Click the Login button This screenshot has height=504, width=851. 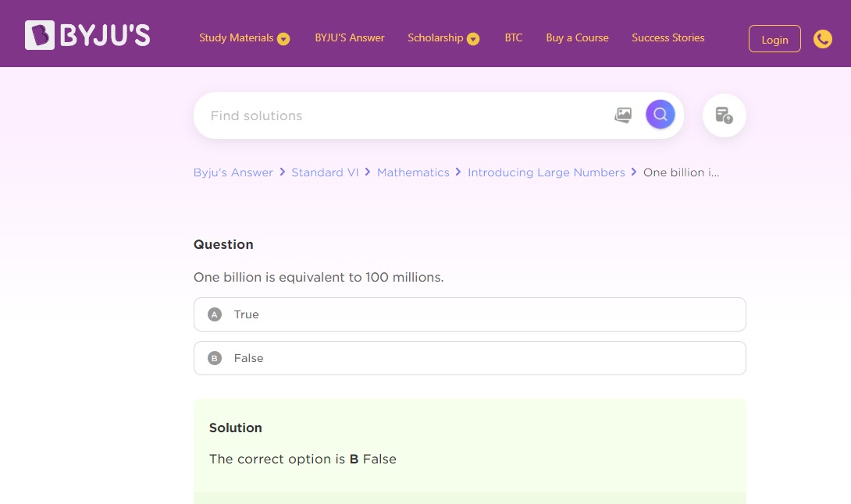tap(774, 39)
